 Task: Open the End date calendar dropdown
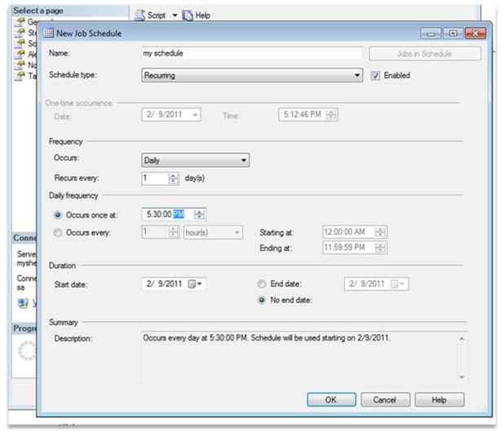[x=397, y=284]
